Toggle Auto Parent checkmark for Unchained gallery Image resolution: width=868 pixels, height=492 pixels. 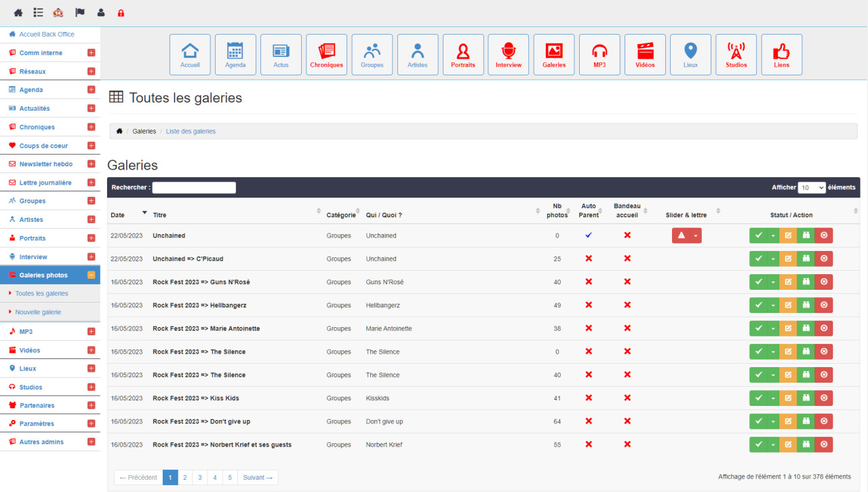coord(589,235)
